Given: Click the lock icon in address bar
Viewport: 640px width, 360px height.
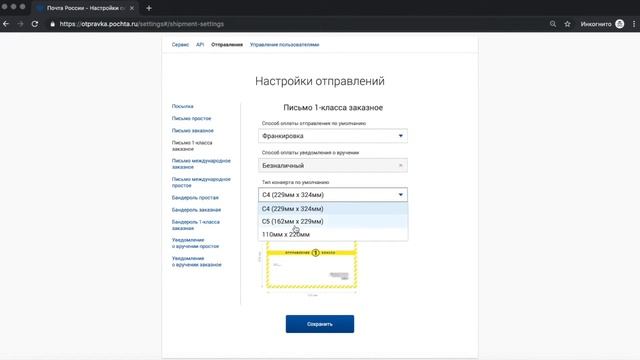Looking at the screenshot, I should click(53, 24).
